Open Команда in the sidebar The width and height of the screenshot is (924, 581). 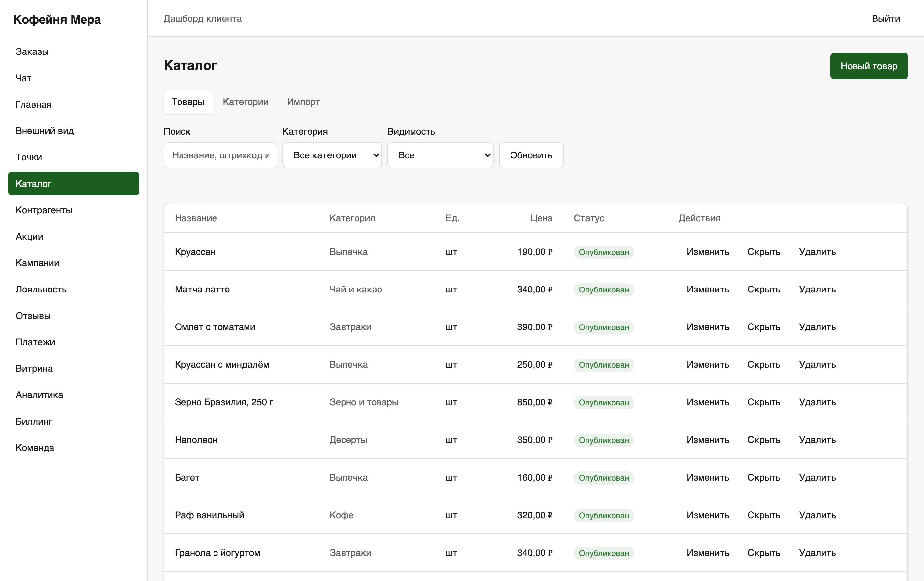[73, 448]
